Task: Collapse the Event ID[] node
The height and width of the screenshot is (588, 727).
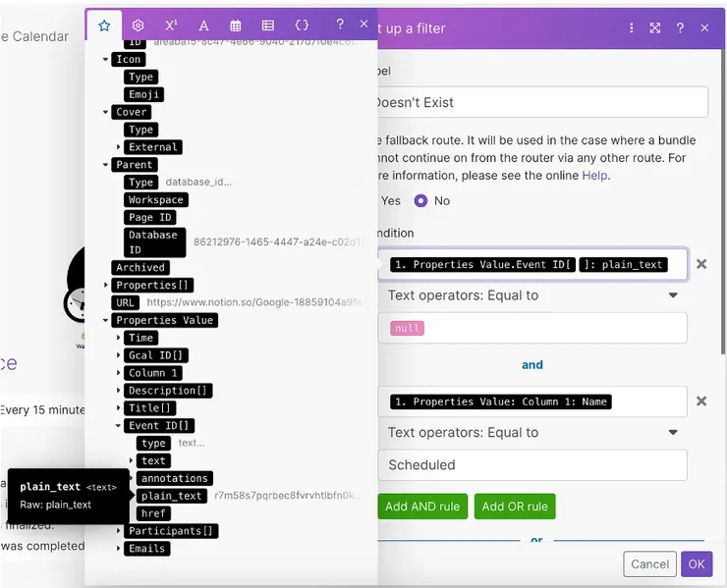Action: tap(118, 426)
